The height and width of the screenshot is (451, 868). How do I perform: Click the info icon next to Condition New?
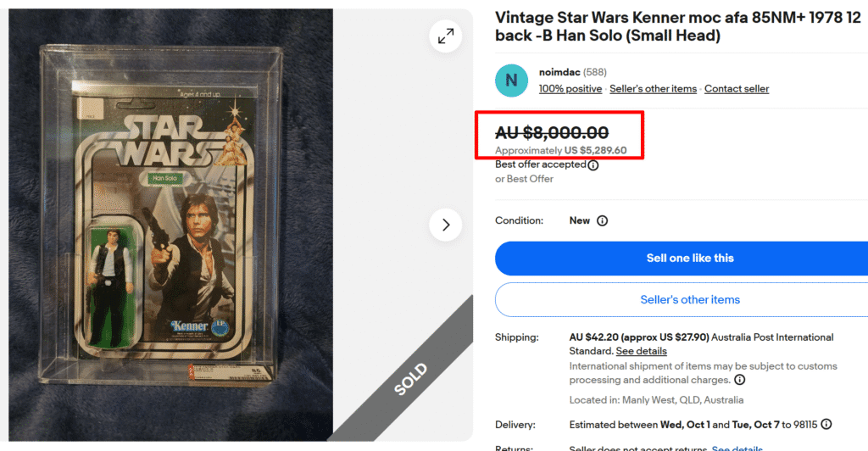coord(602,220)
